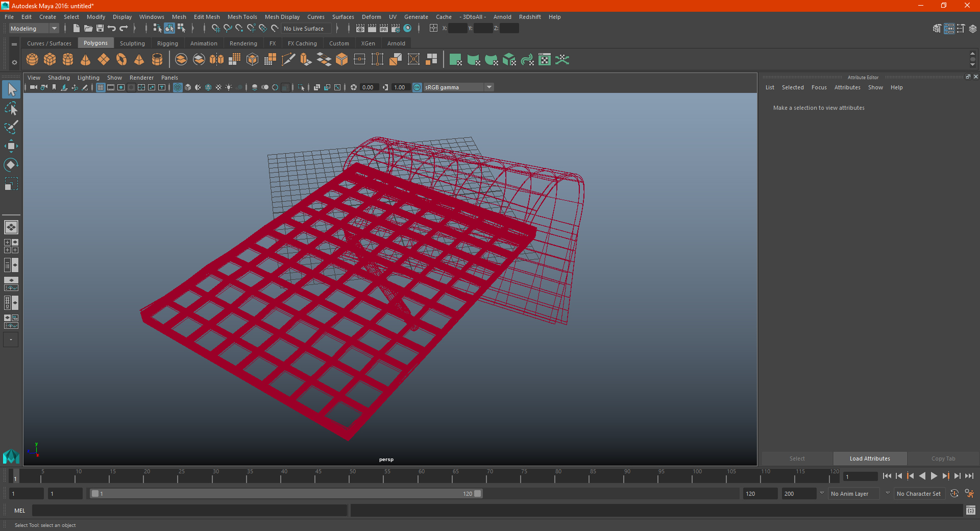This screenshot has width=980, height=531.
Task: Open the Render View clapper icon
Action: point(360,29)
